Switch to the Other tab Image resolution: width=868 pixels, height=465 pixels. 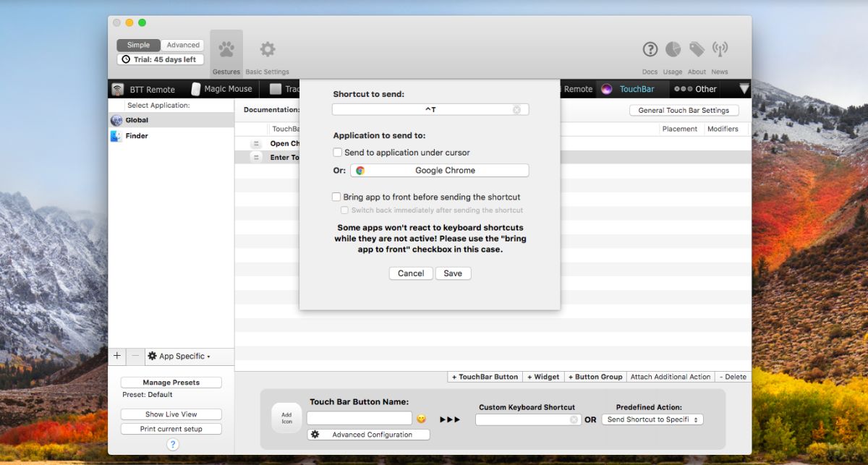pyautogui.click(x=696, y=90)
